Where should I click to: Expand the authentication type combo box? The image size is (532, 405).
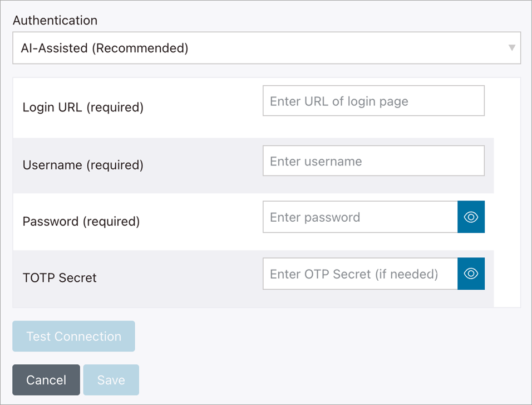(266, 48)
